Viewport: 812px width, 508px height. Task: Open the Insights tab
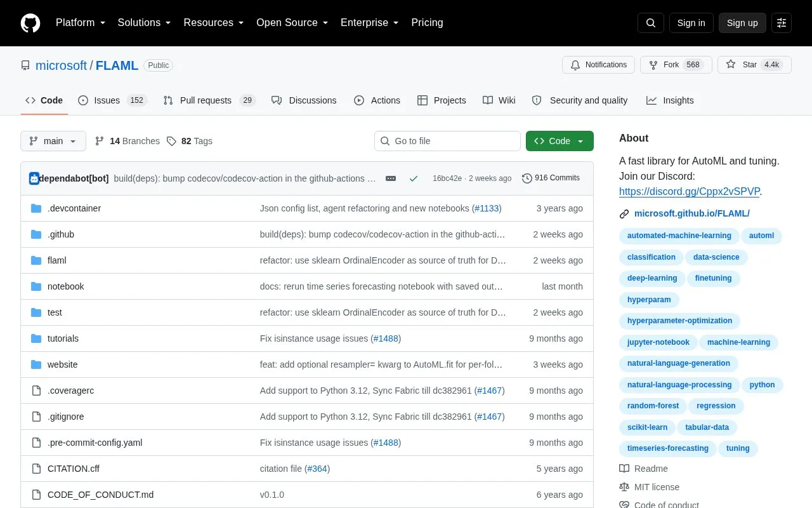[x=670, y=100]
